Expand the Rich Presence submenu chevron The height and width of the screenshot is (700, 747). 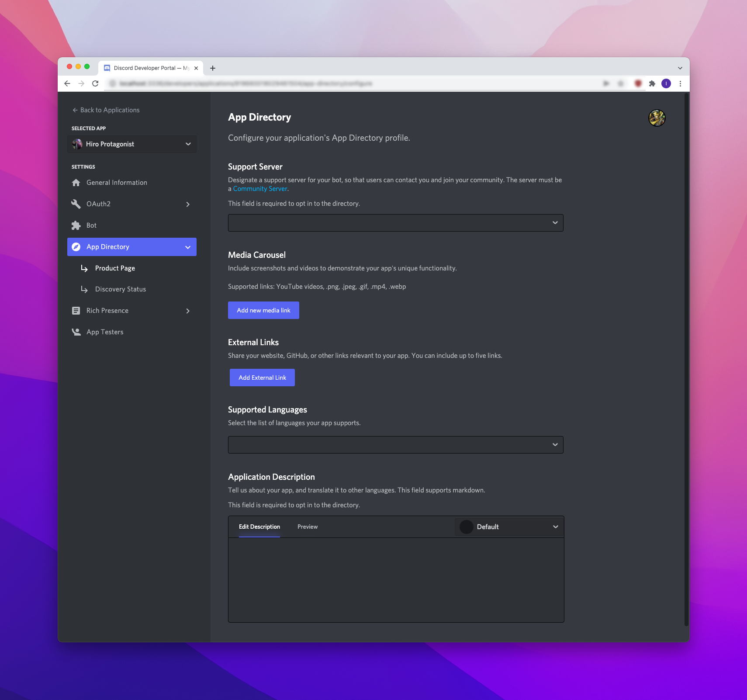188,311
